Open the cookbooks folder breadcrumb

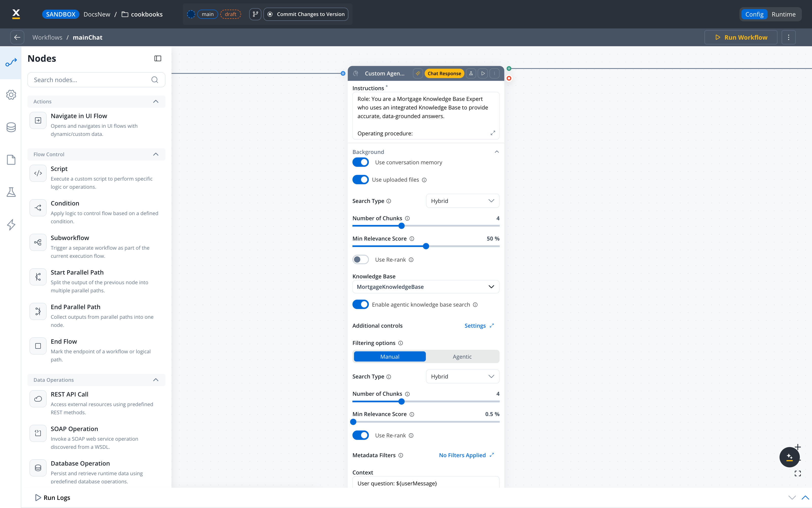coord(142,14)
